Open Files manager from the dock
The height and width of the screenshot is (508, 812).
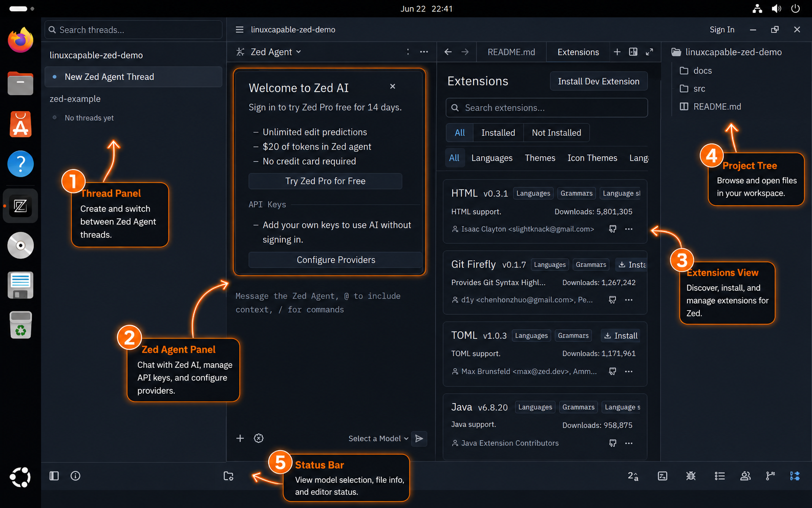[20, 83]
